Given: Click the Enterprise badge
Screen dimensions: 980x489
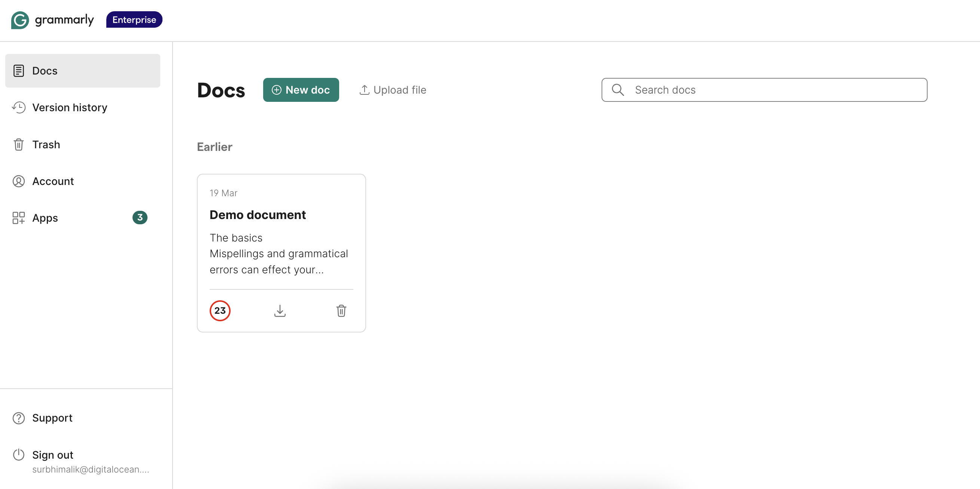Looking at the screenshot, I should (x=134, y=20).
